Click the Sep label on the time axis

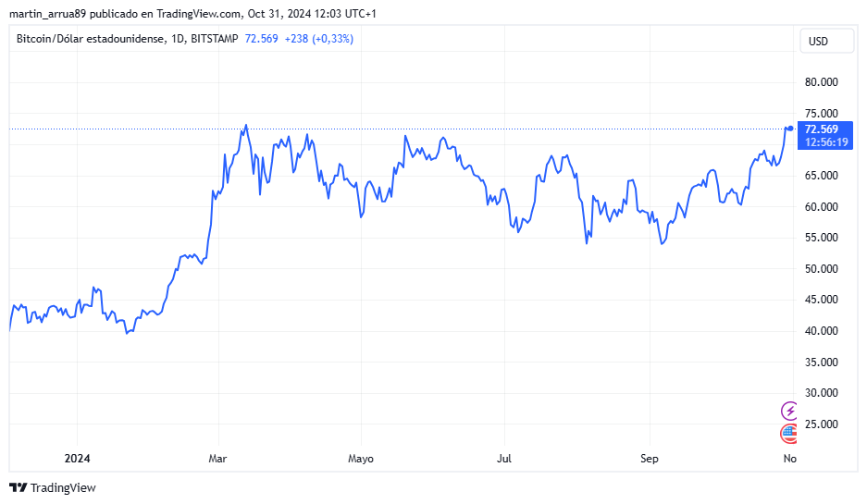(x=650, y=459)
